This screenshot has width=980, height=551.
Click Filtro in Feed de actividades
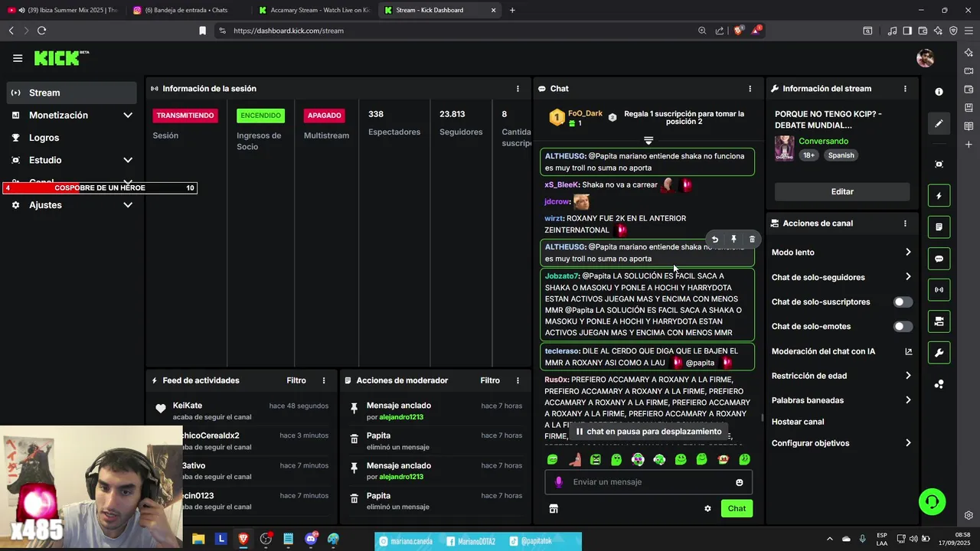tap(296, 380)
